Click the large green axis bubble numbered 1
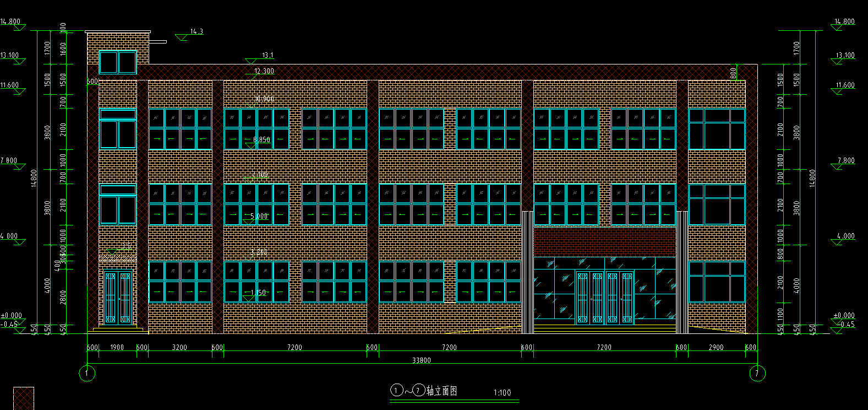This screenshot has height=410, width=868. coord(87,373)
